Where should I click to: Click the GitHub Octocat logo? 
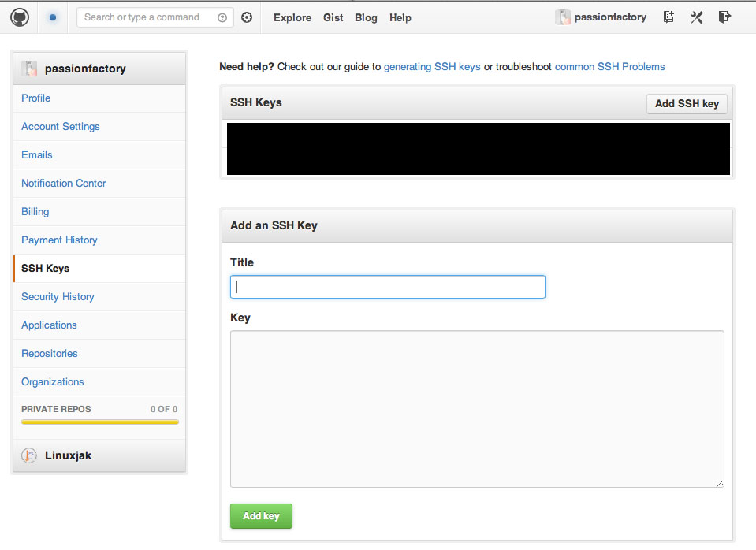click(20, 17)
